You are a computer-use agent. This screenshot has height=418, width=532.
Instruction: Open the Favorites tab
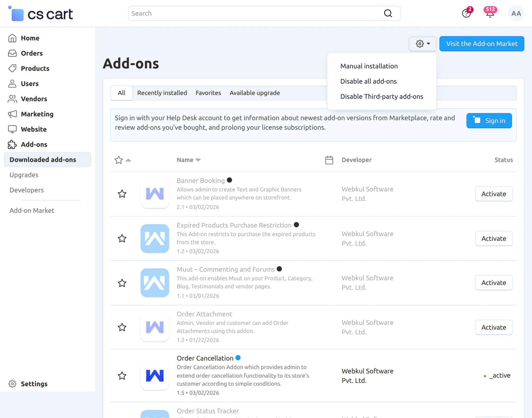(x=208, y=93)
